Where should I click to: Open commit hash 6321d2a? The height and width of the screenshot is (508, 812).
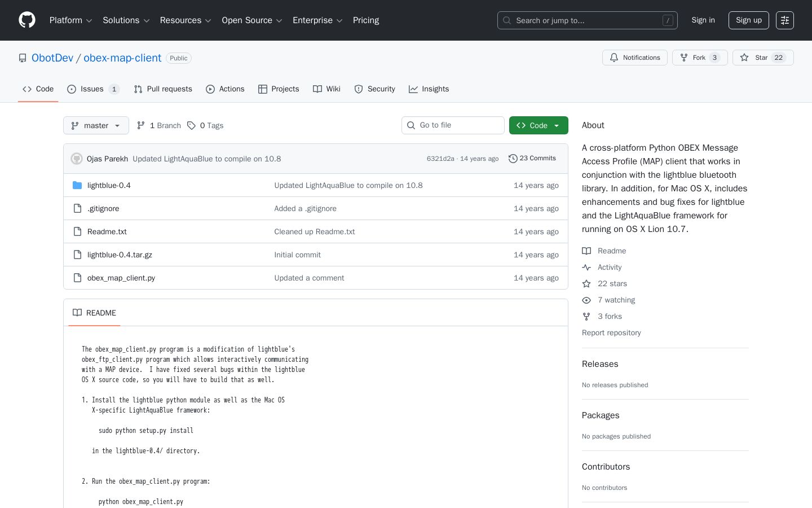[x=440, y=159]
